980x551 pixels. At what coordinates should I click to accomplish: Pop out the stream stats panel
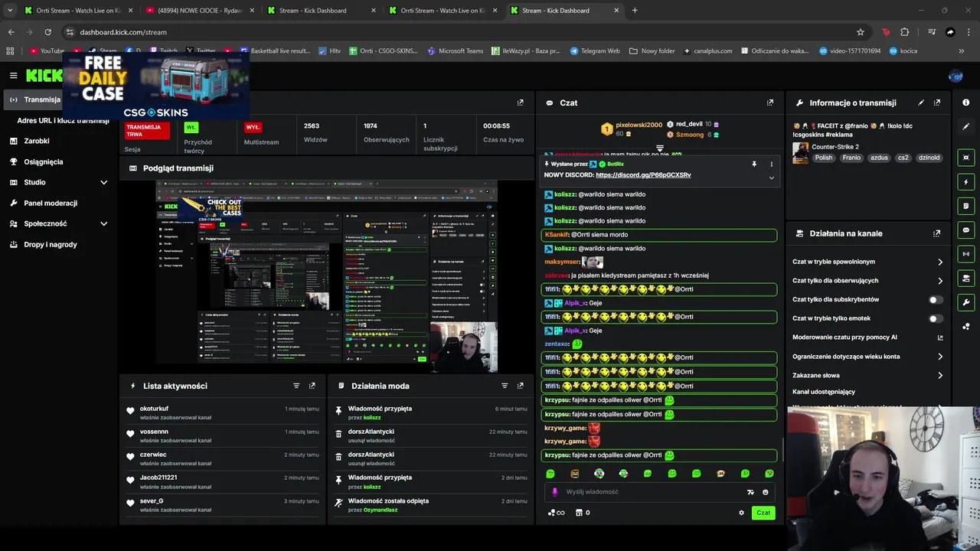521,103
